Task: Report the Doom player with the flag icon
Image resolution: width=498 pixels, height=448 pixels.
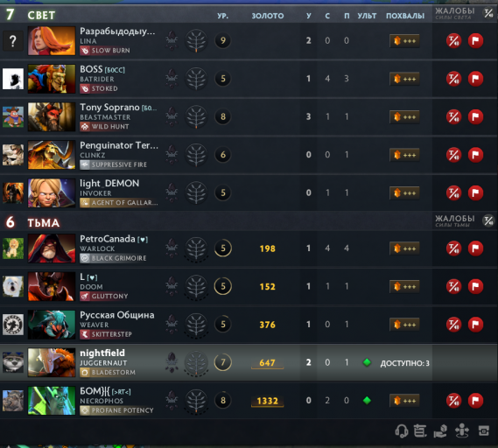Action: click(475, 286)
